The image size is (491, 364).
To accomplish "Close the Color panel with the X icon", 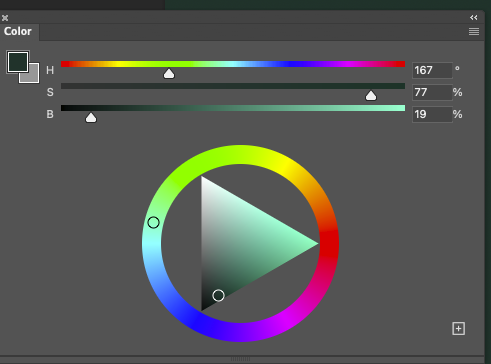I will [5, 18].
